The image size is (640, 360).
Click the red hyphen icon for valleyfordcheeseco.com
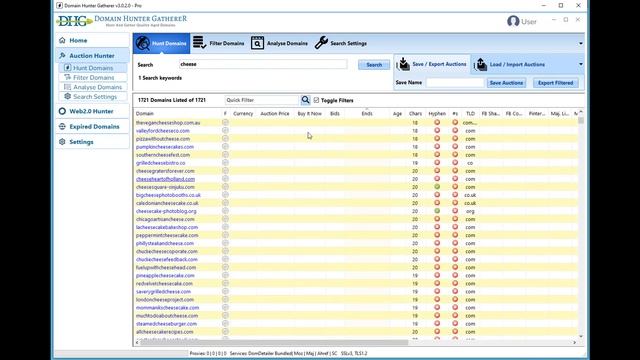(437, 131)
